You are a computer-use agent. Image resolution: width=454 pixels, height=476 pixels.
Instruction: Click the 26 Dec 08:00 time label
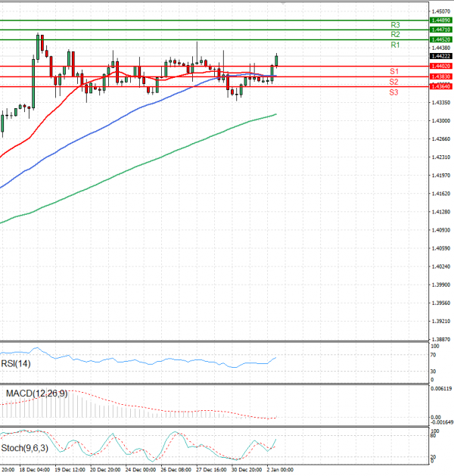point(176,470)
